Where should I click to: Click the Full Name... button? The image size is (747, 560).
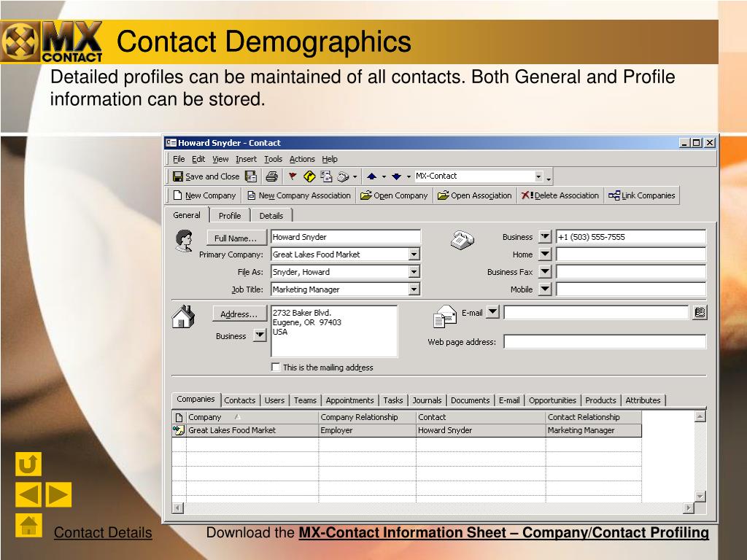[237, 238]
